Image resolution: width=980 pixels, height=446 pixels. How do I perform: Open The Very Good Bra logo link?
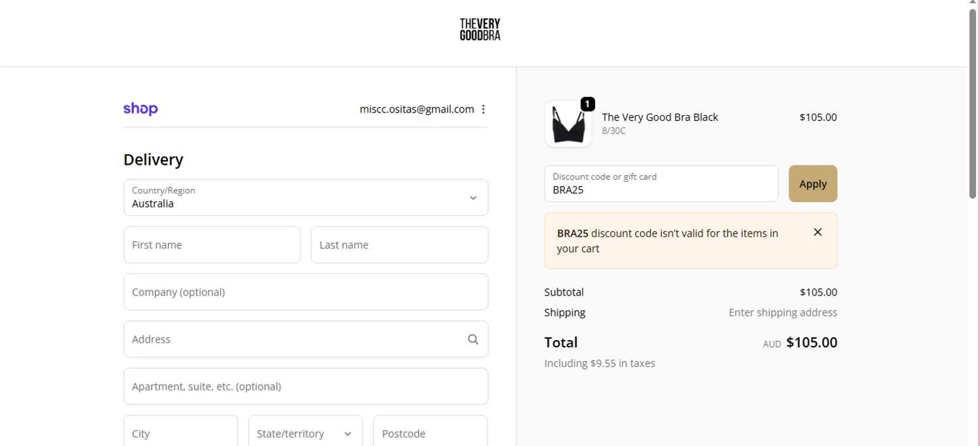pos(480,29)
